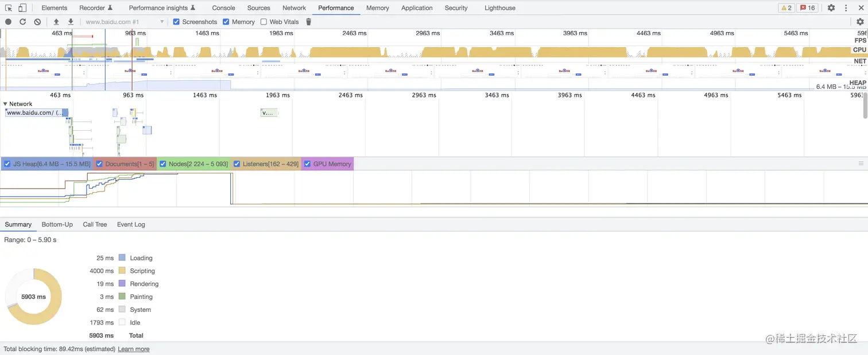
Task: Toggle the Nodes counter checkbox
Action: tap(162, 164)
